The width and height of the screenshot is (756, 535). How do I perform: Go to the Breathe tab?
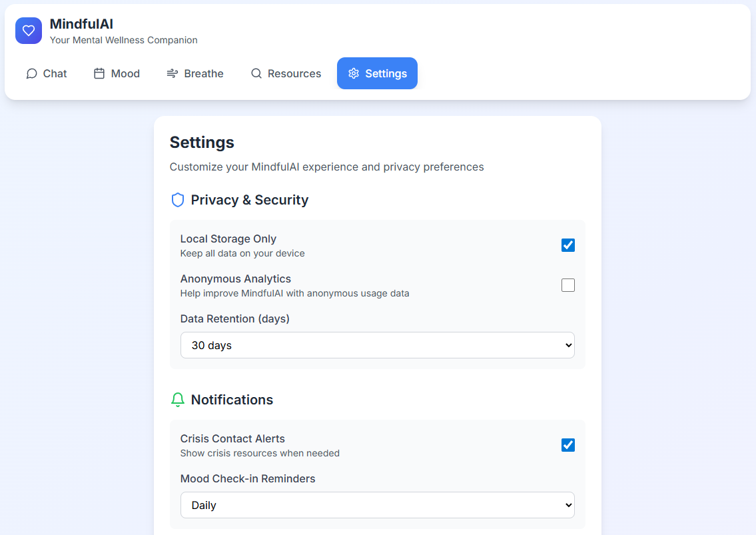[x=195, y=73]
